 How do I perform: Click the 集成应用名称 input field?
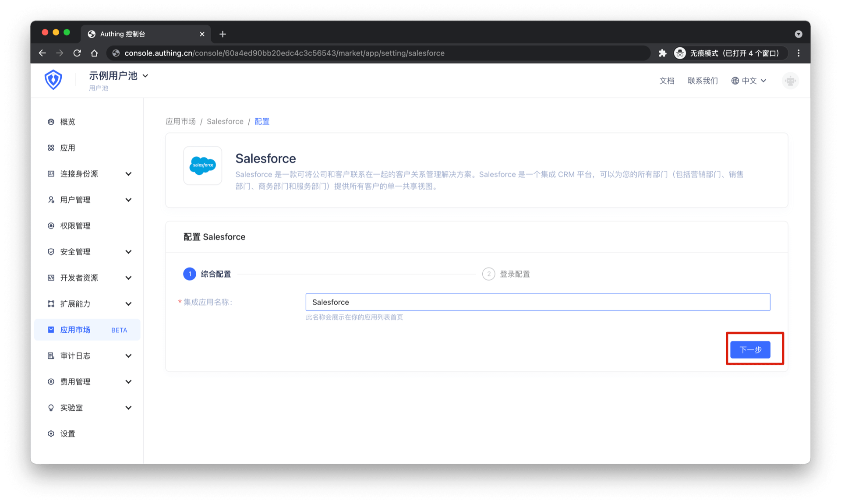click(537, 302)
